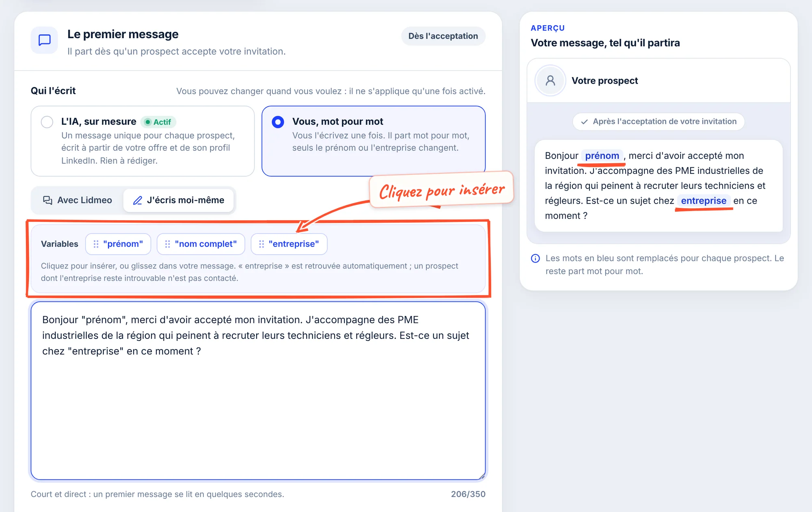Click the Votre message, tel qu'il partira heading
Screen dimensions: 812x512
605,43
